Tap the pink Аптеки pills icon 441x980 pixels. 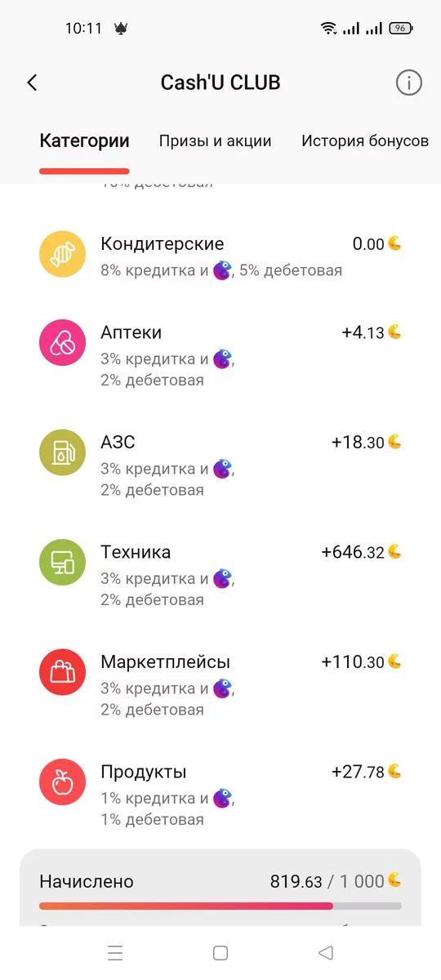(63, 343)
